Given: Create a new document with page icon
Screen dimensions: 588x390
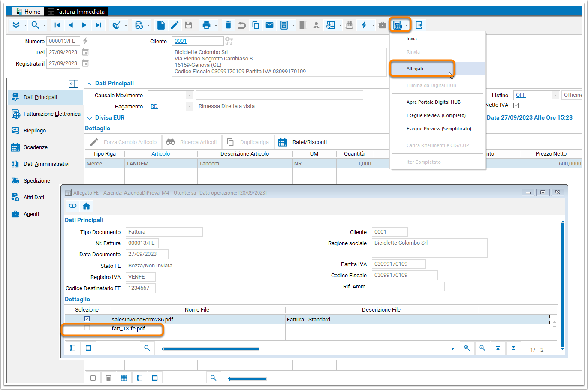Looking at the screenshot, I should 161,25.
